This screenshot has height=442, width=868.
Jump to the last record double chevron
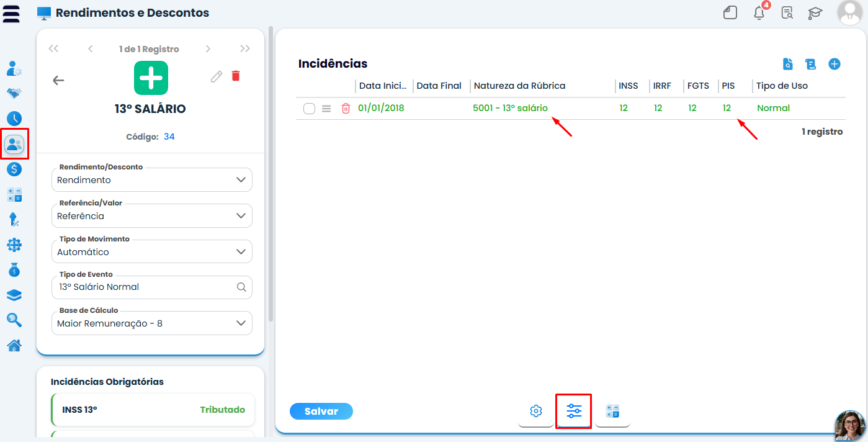tap(245, 49)
